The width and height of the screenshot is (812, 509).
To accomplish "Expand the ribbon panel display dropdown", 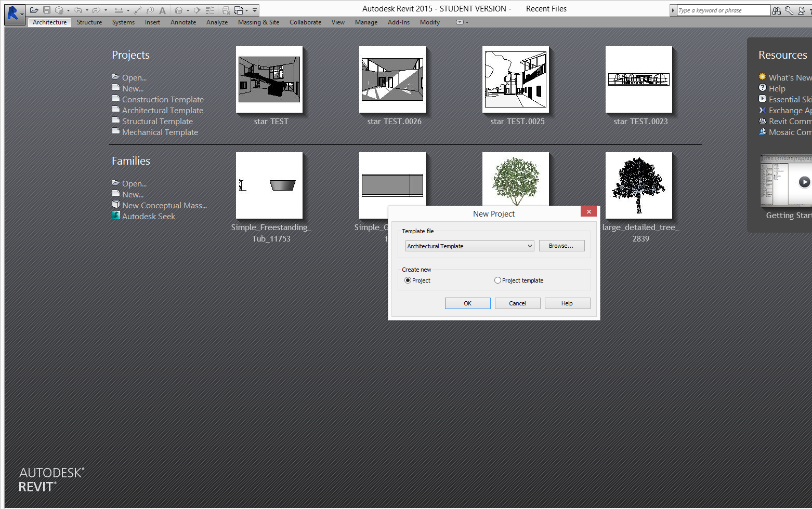I will 462,22.
